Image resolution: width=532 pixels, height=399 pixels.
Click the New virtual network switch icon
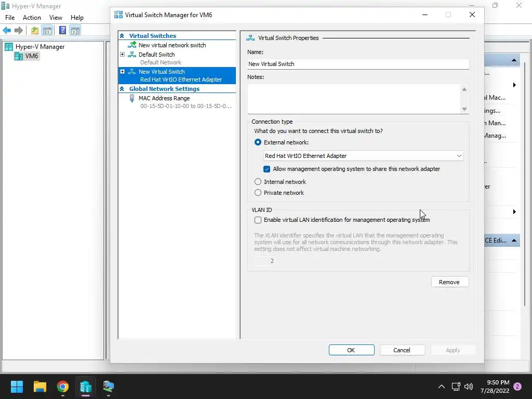pos(131,45)
